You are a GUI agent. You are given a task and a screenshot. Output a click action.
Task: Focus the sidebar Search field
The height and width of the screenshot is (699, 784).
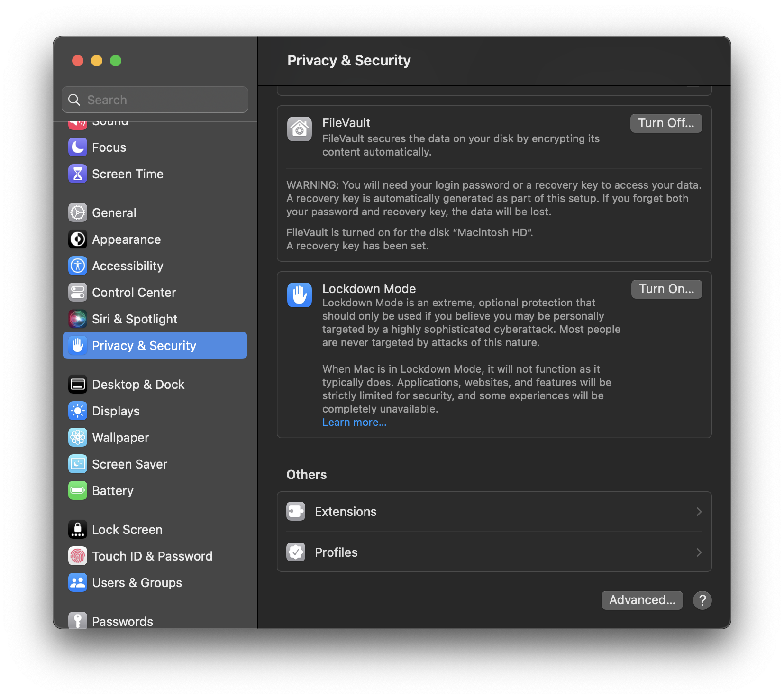pos(155,100)
